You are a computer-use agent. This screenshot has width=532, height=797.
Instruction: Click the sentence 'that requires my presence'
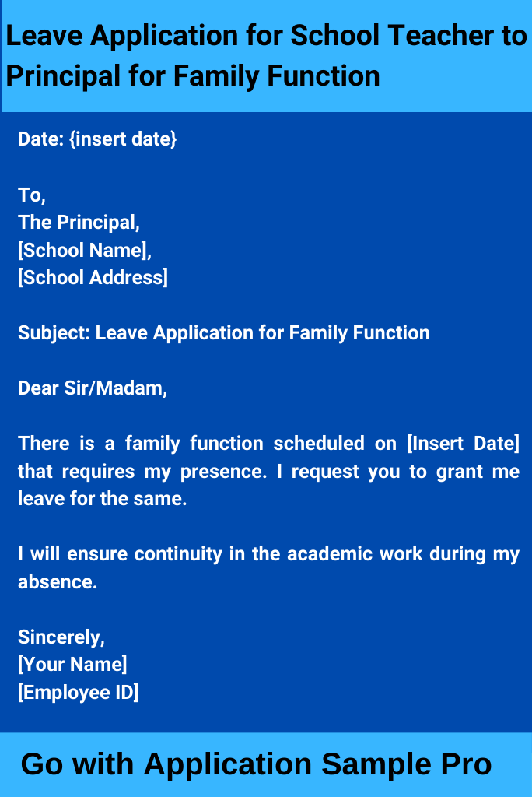point(142,472)
